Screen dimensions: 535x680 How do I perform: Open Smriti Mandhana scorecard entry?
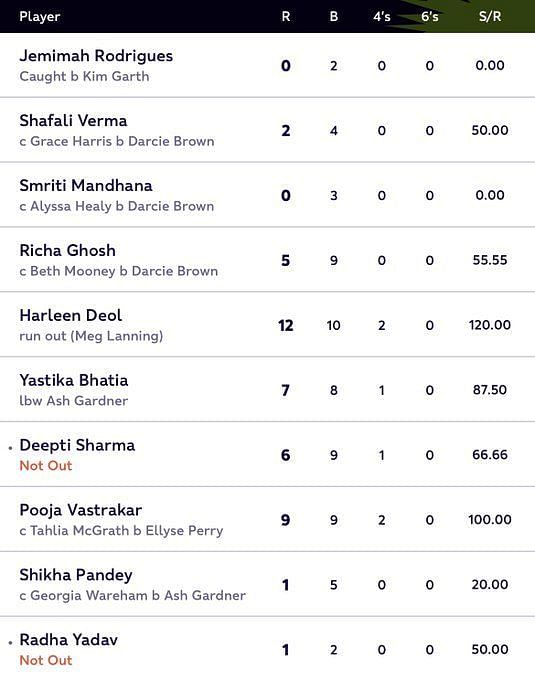click(268, 195)
